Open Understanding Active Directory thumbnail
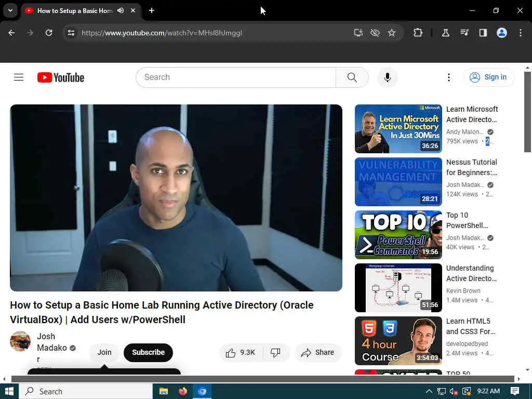Image resolution: width=532 pixels, height=399 pixels. (x=398, y=288)
